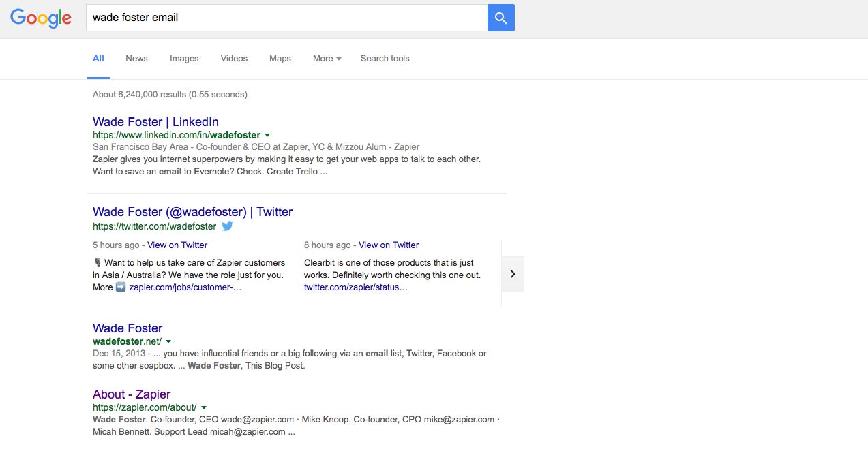Open the About - Zapier result
Image resolution: width=868 pixels, height=451 pixels.
click(x=132, y=394)
